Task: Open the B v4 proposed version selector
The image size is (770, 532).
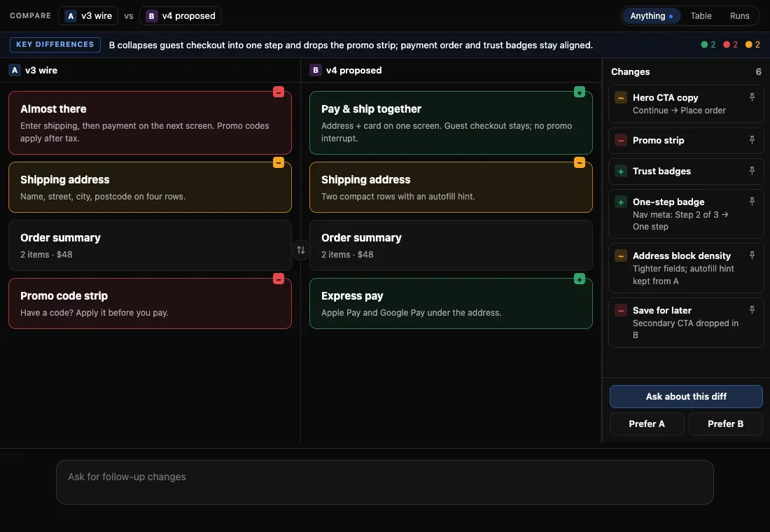Action: point(180,15)
